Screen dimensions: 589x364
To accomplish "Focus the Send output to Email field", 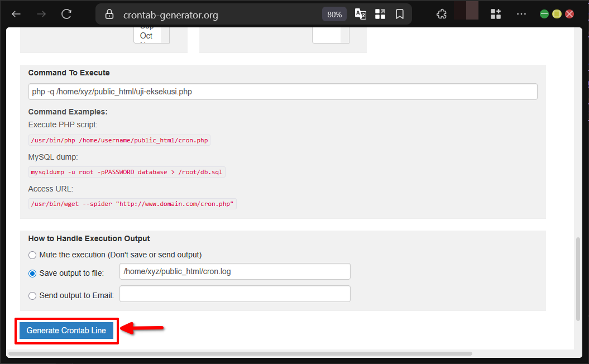I will click(x=234, y=294).
